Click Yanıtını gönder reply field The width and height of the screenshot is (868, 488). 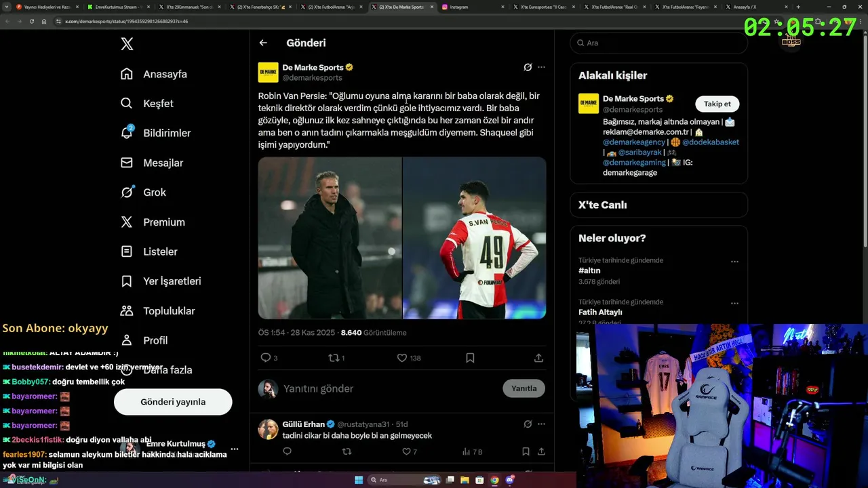(x=389, y=388)
